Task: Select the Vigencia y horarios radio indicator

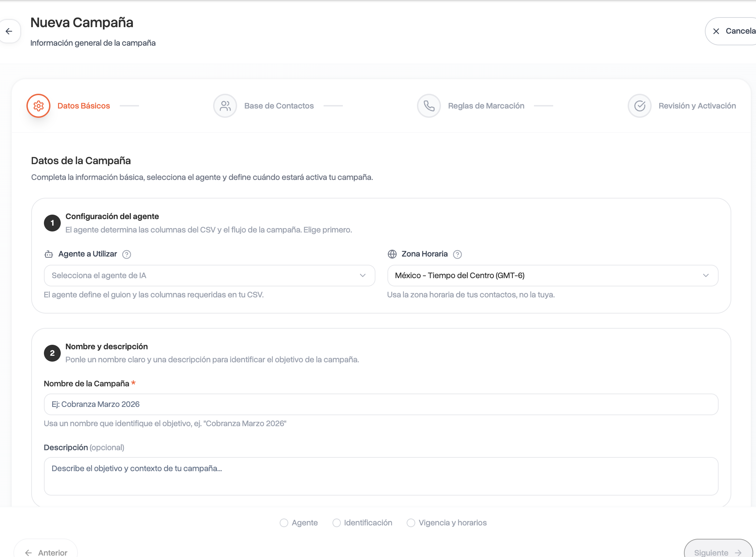Action: click(411, 523)
